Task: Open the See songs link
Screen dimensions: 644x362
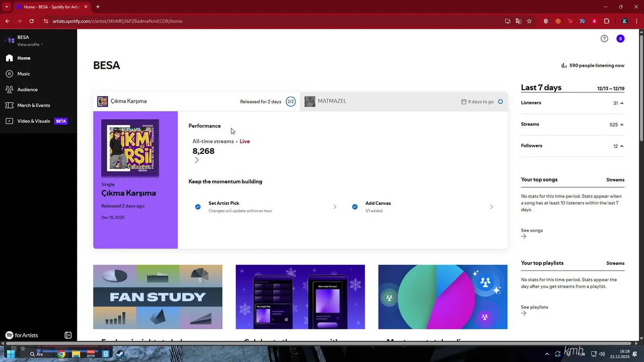Action: click(532, 230)
